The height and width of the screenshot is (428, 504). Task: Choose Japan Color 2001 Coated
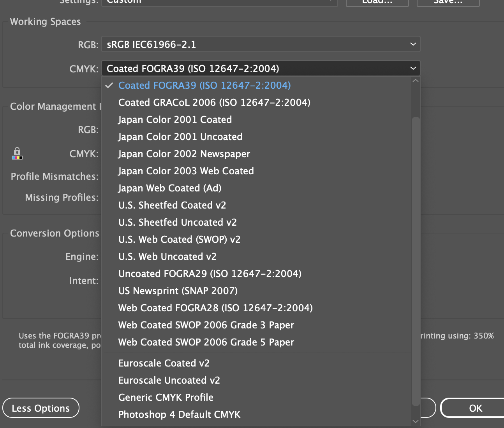pos(256,119)
